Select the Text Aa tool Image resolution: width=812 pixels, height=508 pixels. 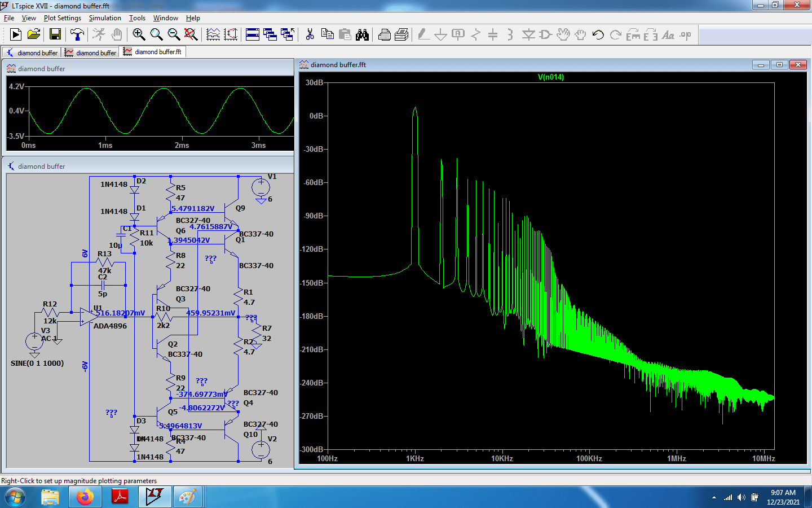668,35
